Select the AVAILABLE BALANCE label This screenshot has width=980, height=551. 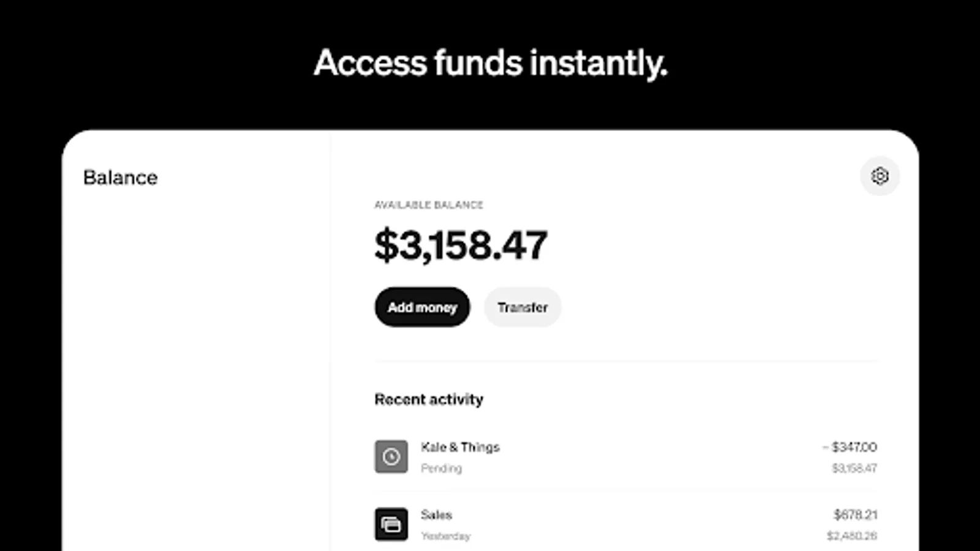[429, 205]
